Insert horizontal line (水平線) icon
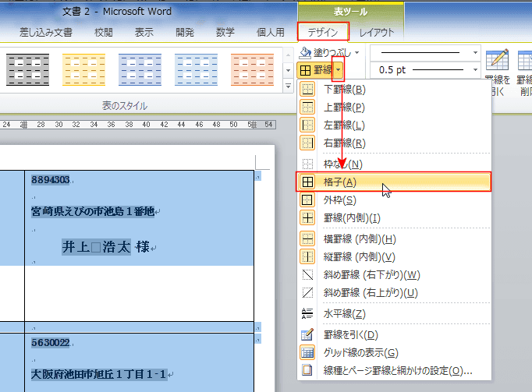This screenshot has width=532, height=392. (308, 313)
